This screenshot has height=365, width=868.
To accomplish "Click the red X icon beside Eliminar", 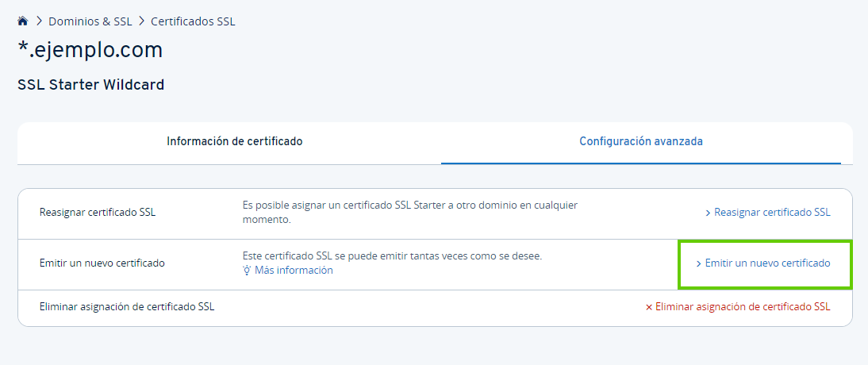I will [x=648, y=307].
